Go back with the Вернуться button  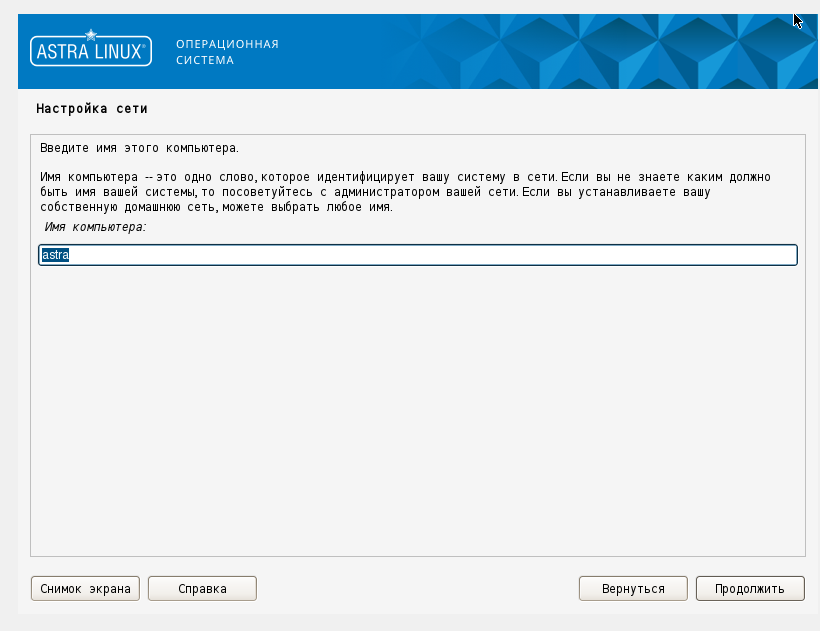click(633, 589)
